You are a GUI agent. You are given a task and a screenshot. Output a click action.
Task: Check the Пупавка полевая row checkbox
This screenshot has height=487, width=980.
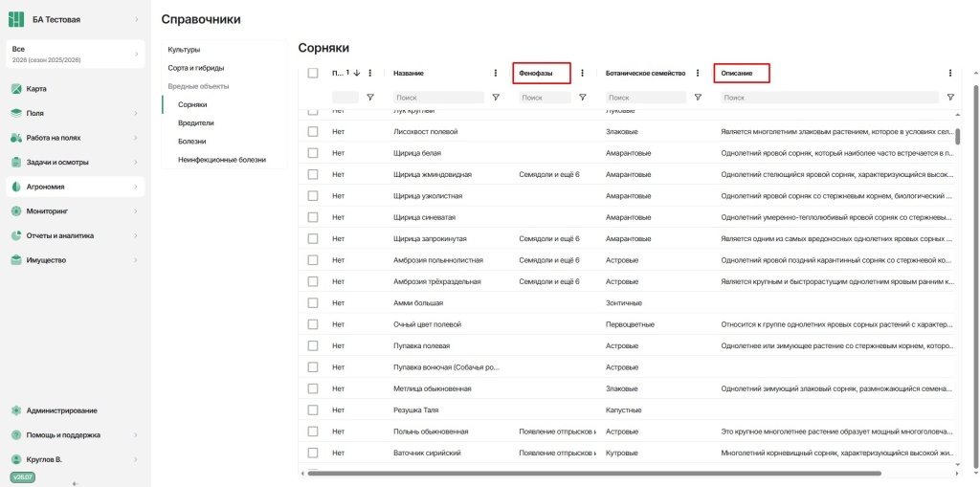tap(313, 345)
